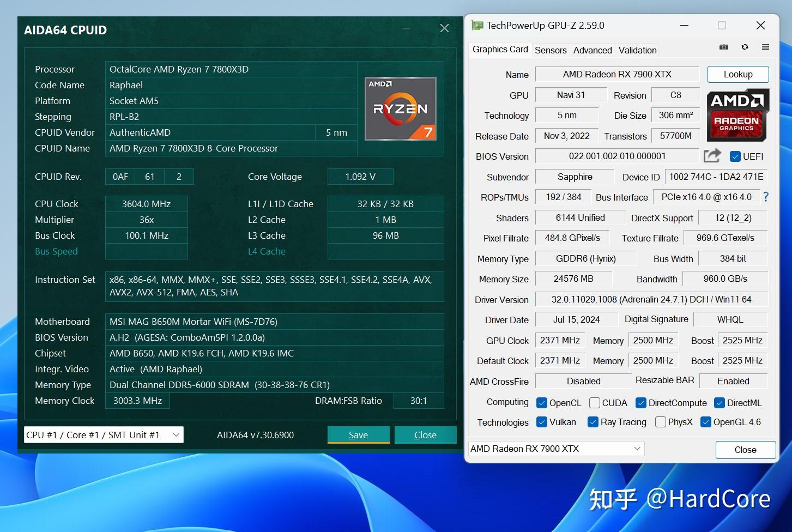This screenshot has height=532, width=792.
Task: Toggle the OpenCL checkbox
Action: click(542, 403)
